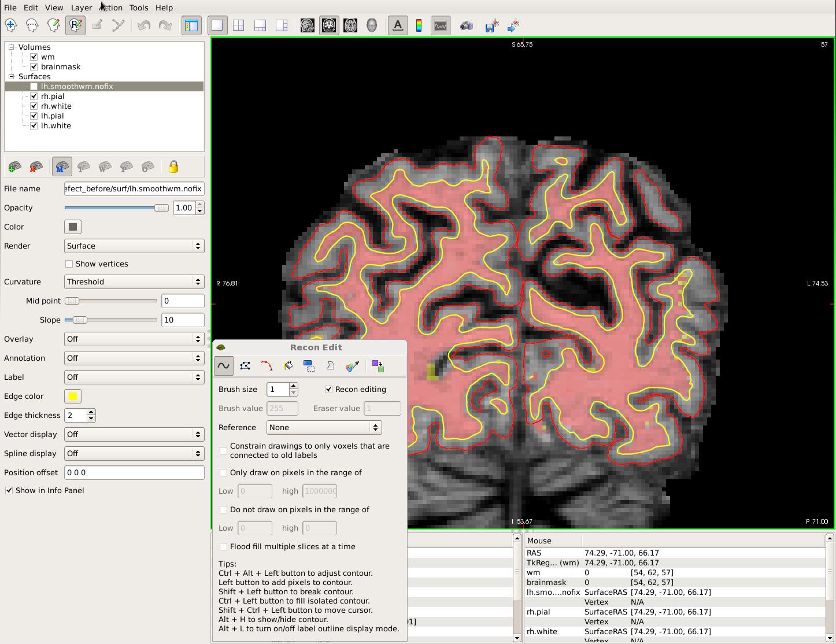Choose the paint bucket fill tool

[288, 366]
